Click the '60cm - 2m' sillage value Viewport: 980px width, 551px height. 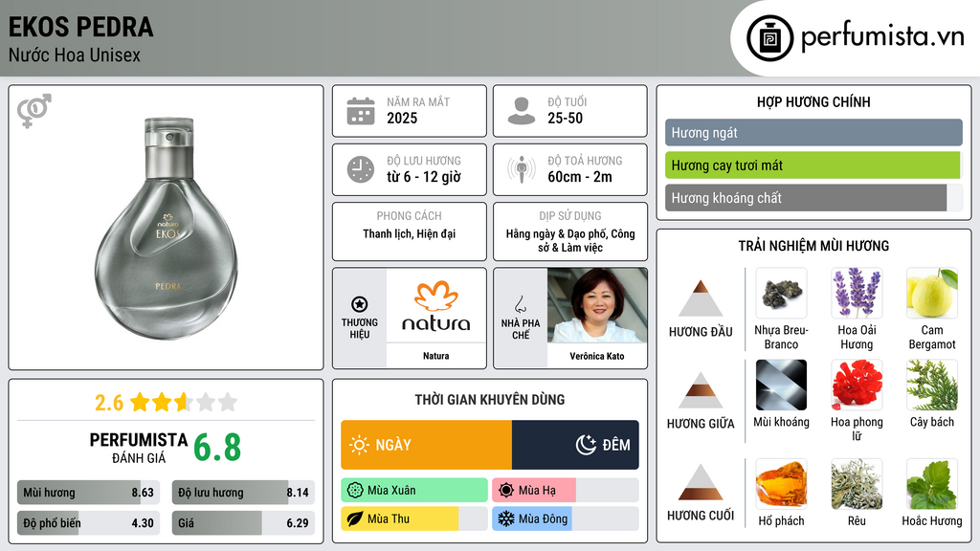point(580,177)
